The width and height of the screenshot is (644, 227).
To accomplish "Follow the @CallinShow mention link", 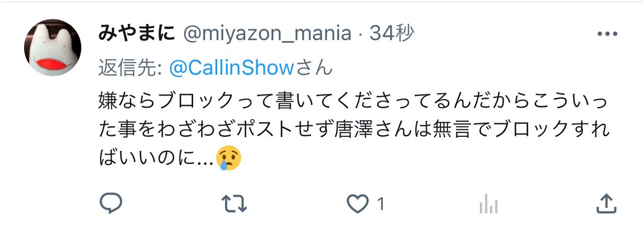I will [232, 68].
